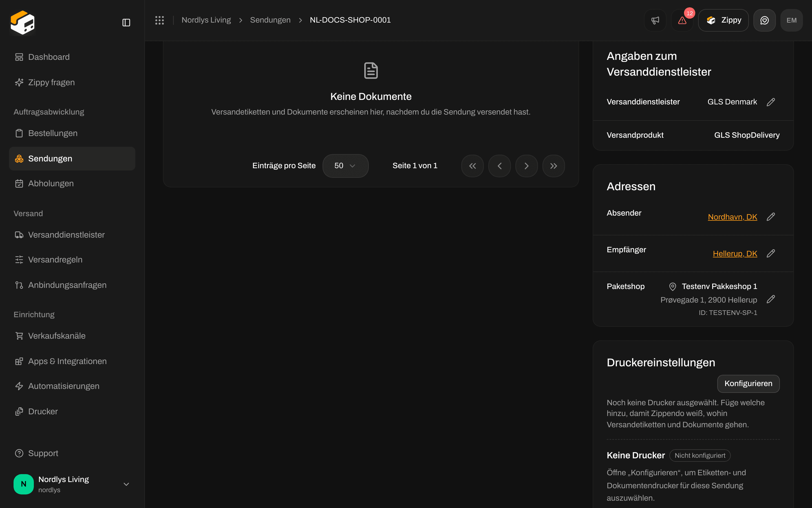This screenshot has height=508, width=812.
Task: Open Verkaufskanäle
Action: 72,336
